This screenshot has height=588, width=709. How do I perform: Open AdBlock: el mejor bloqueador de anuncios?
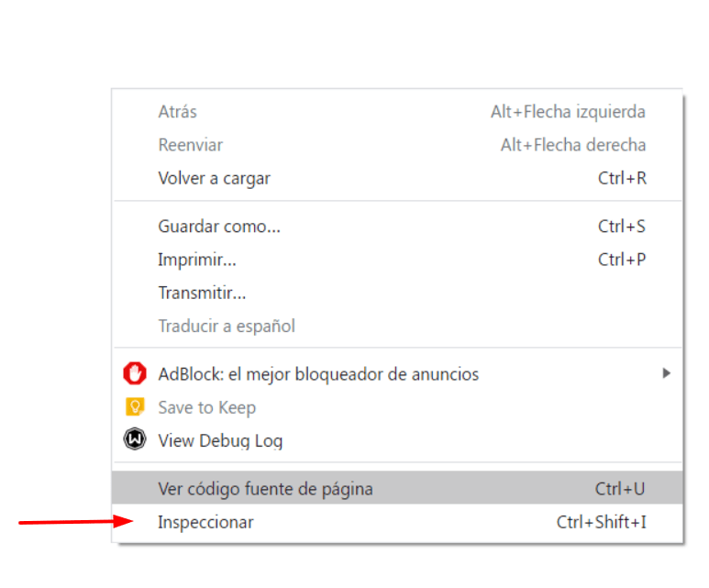[397, 374]
